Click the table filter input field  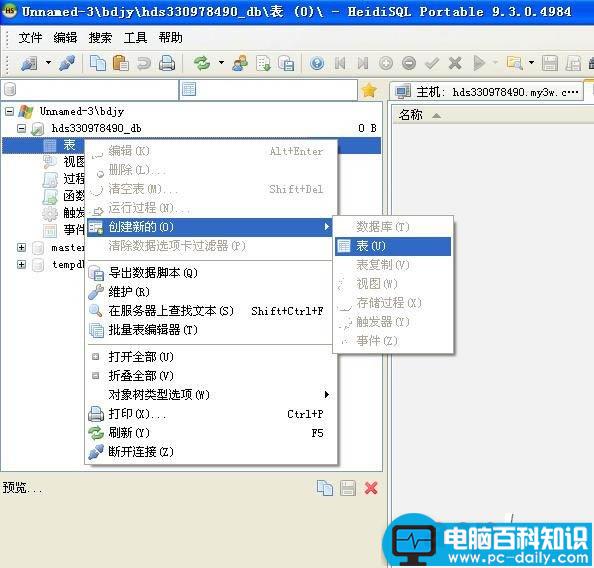click(268, 89)
